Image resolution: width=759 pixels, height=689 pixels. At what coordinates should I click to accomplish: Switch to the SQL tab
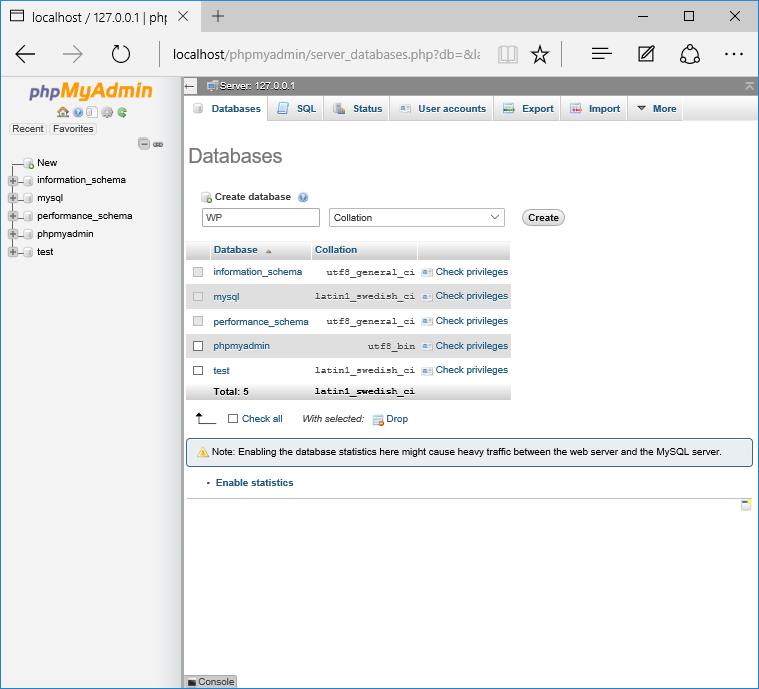point(296,108)
